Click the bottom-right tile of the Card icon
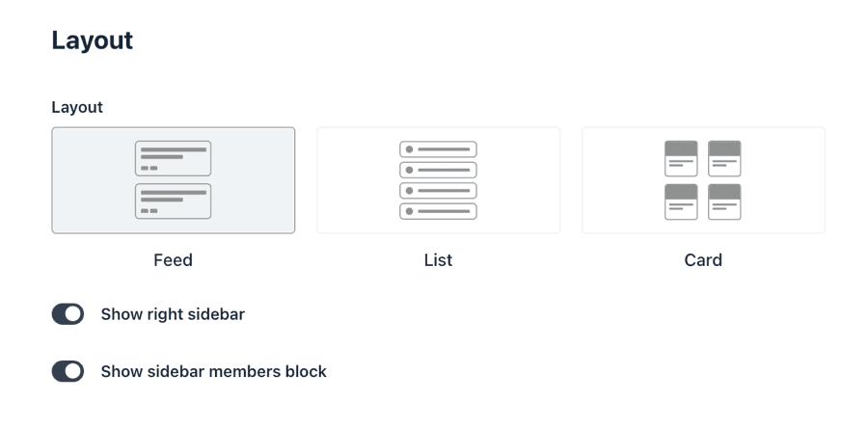Viewport: 868px width, 428px height. coord(724,201)
